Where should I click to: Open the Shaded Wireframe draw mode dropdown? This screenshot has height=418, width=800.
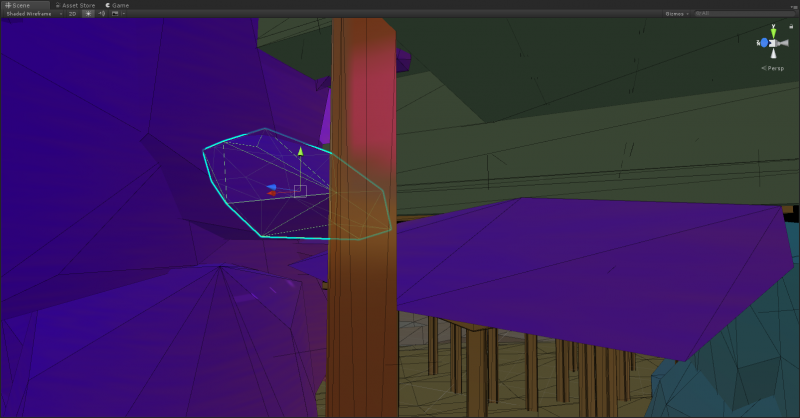coord(32,14)
